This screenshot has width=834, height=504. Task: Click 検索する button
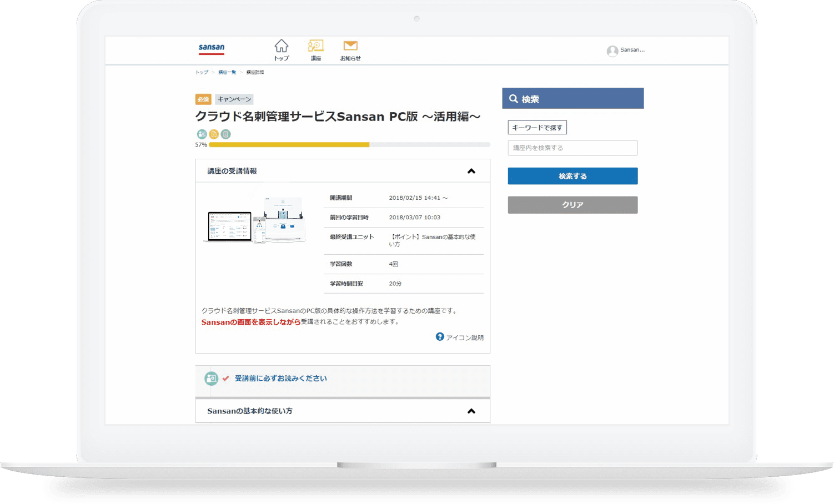coord(572,176)
